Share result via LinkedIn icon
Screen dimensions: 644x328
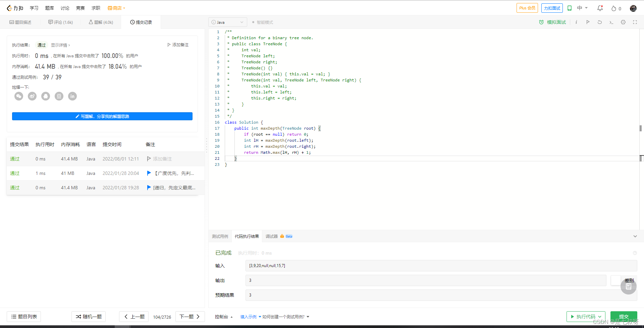tap(72, 96)
